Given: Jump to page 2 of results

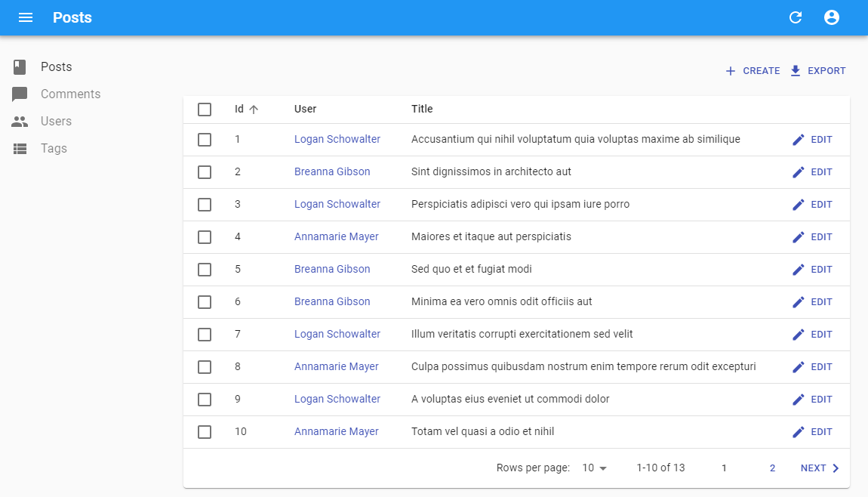Looking at the screenshot, I should pyautogui.click(x=772, y=468).
